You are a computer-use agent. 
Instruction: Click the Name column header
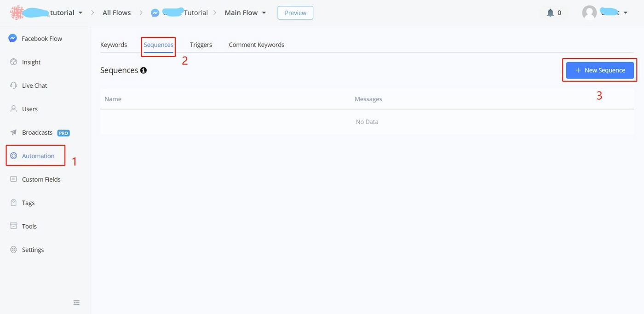(113, 99)
